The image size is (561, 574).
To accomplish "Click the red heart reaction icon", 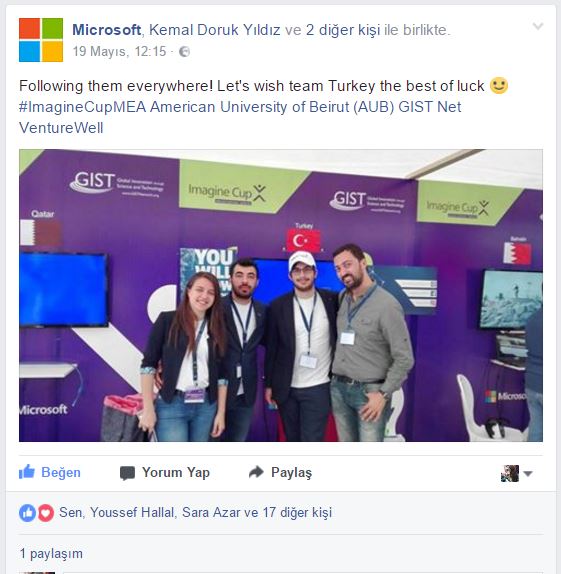I will (x=46, y=513).
